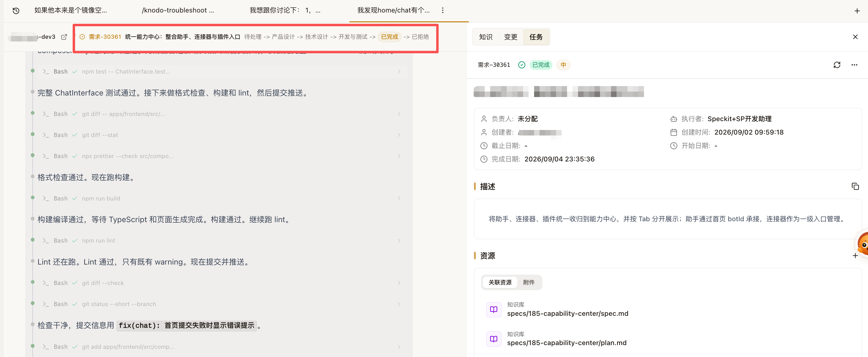Viewport: 868px width, 357px height.
Task: Switch to the 如果他本来是个镜像空 conversation tab
Action: [x=71, y=10]
